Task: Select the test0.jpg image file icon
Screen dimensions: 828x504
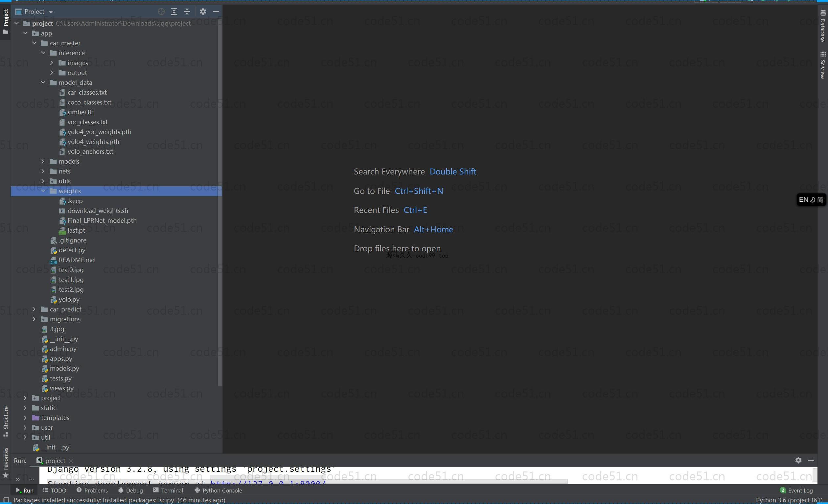Action: [x=54, y=270]
